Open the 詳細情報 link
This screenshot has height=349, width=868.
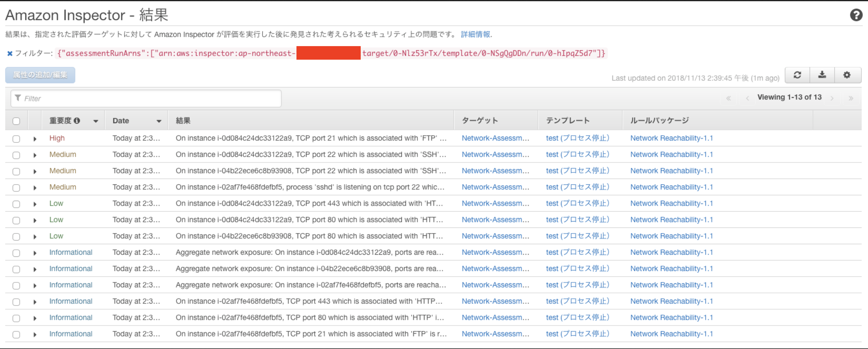coord(475,34)
